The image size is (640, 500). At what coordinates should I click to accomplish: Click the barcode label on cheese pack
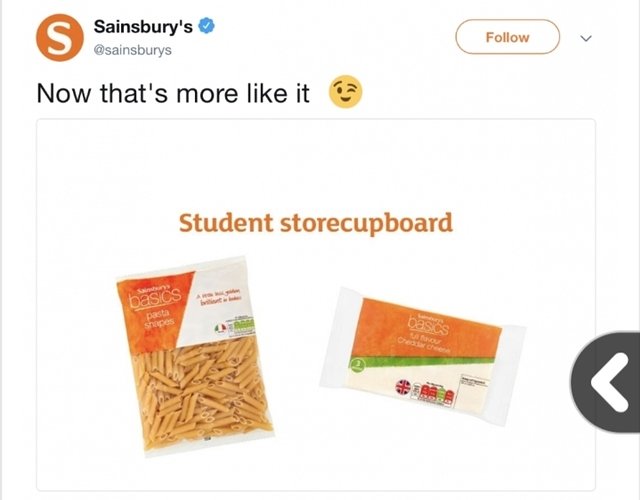[x=472, y=381]
